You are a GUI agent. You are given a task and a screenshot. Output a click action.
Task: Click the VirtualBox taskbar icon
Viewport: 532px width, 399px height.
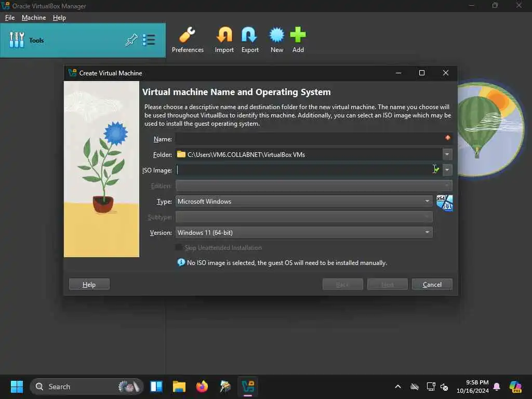tap(248, 387)
